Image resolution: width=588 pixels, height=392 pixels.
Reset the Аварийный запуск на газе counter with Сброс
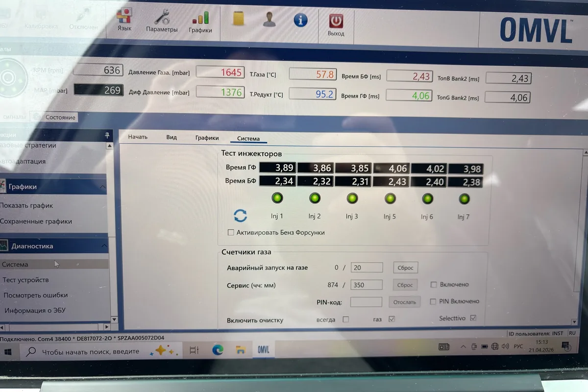coord(405,268)
